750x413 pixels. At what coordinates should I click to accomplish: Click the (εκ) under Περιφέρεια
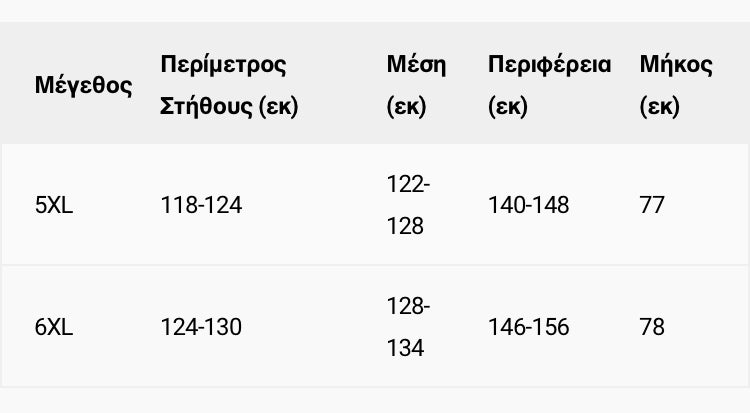coord(507,106)
